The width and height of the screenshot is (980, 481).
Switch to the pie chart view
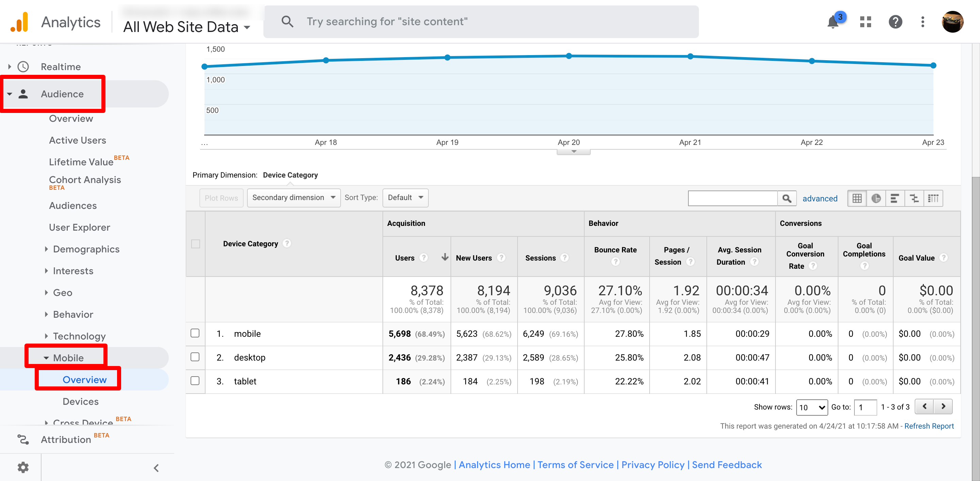pos(876,198)
